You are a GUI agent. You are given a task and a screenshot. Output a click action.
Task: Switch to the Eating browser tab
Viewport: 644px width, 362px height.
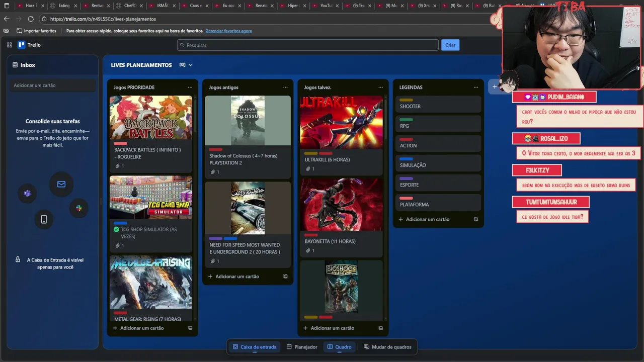click(64, 6)
